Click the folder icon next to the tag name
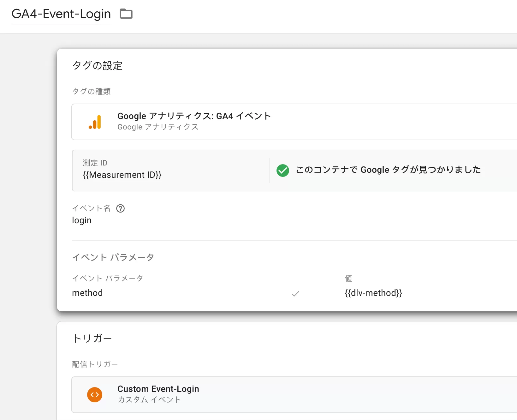 pos(126,14)
